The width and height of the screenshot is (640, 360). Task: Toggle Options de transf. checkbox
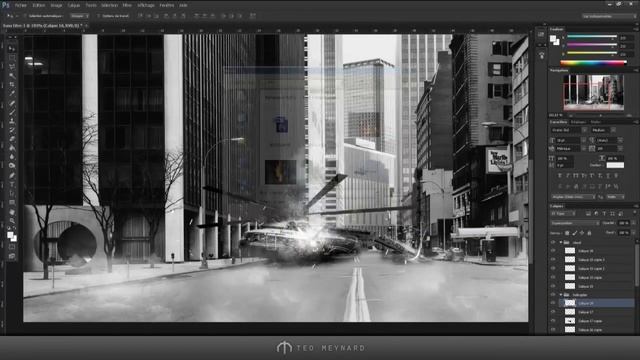point(98,16)
